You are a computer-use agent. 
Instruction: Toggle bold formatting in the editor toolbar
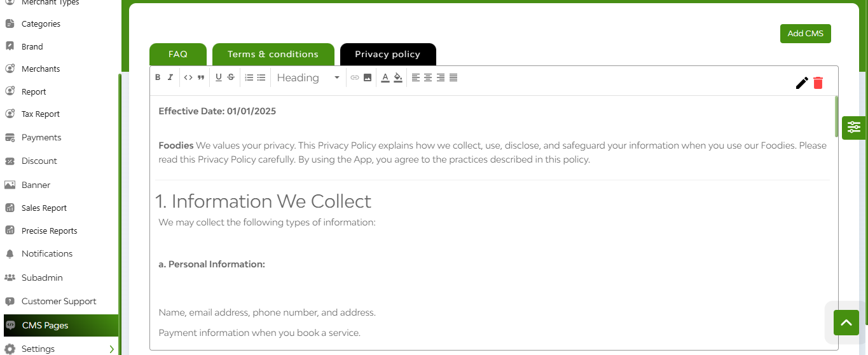tap(158, 77)
